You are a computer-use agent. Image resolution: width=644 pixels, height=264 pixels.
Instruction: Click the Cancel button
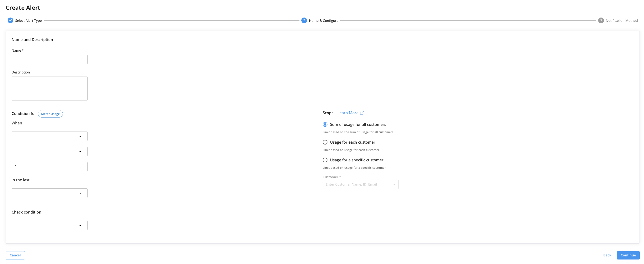[15, 255]
